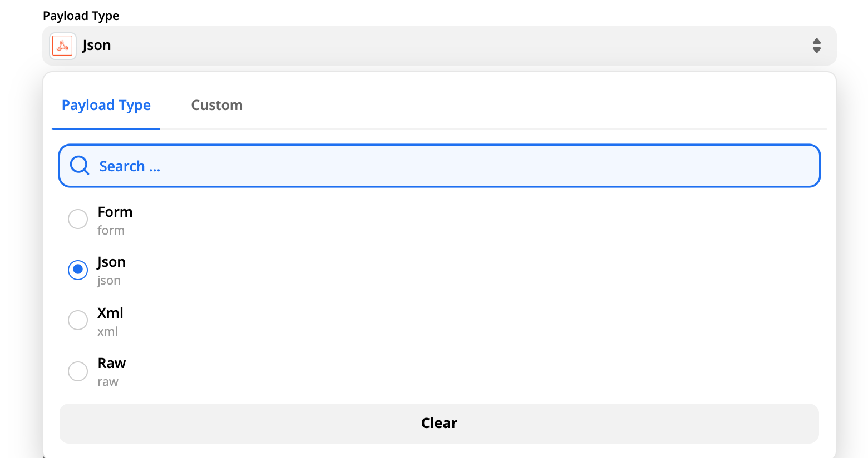Click the Xml option label
Viewport: 868px width, 458px height.
pos(110,313)
